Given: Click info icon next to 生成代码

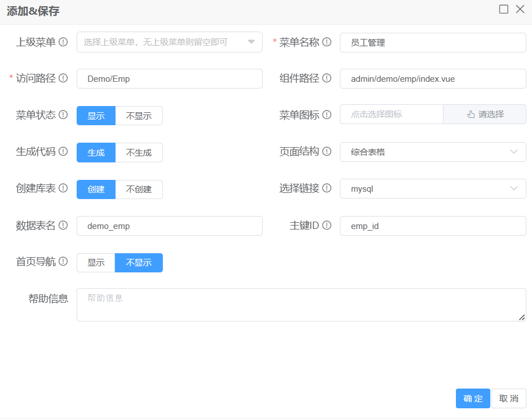Looking at the screenshot, I should [x=63, y=152].
